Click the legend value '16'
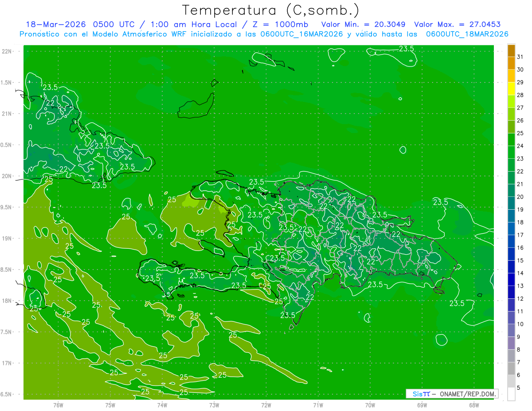 pos(520,248)
